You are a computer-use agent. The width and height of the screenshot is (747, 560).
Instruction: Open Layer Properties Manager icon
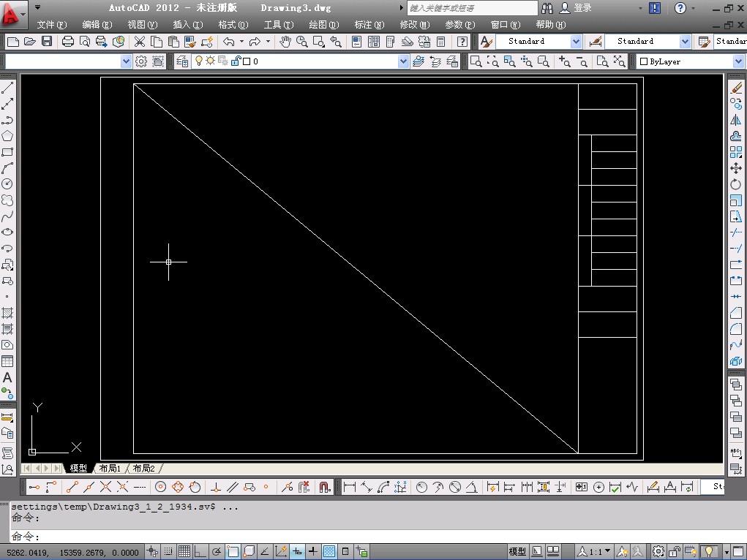pyautogui.click(x=182, y=61)
